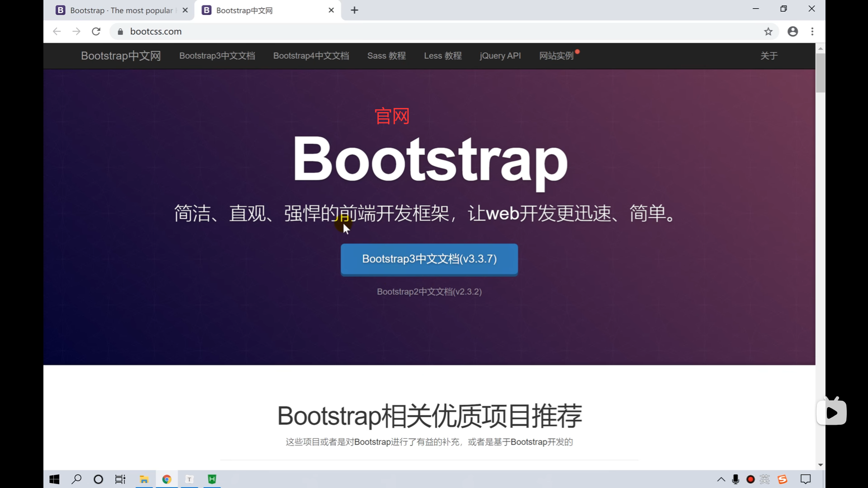This screenshot has width=868, height=488.
Task: Switch to the "Bootstrap · The most popular" tab
Action: point(121,10)
